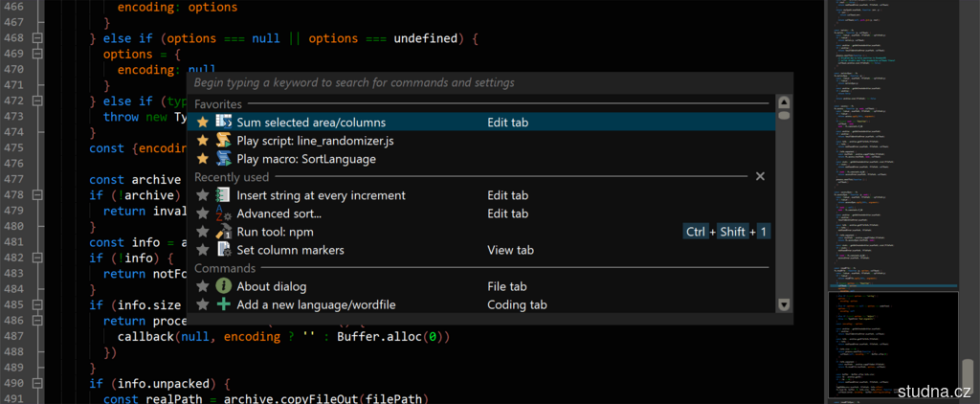The image size is (980, 404).
Task: Click the Play macro SortLanguage icon
Action: [x=224, y=159]
